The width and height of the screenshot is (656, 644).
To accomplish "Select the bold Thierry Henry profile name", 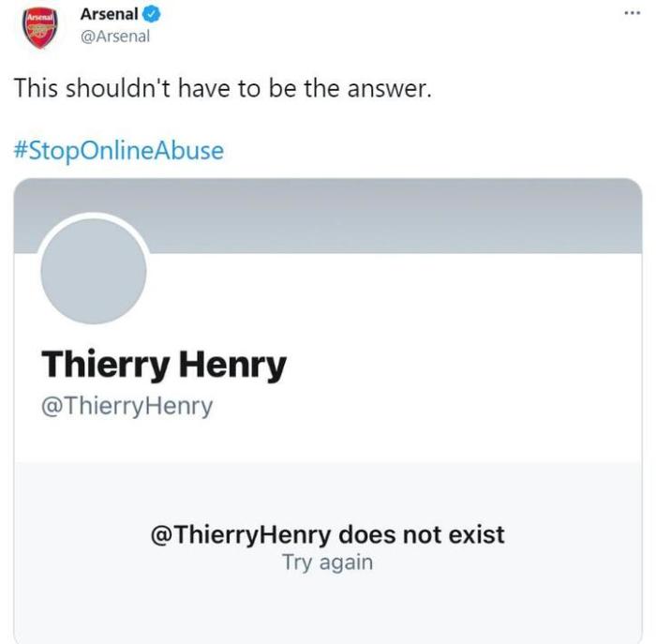I will pyautogui.click(x=164, y=365).
